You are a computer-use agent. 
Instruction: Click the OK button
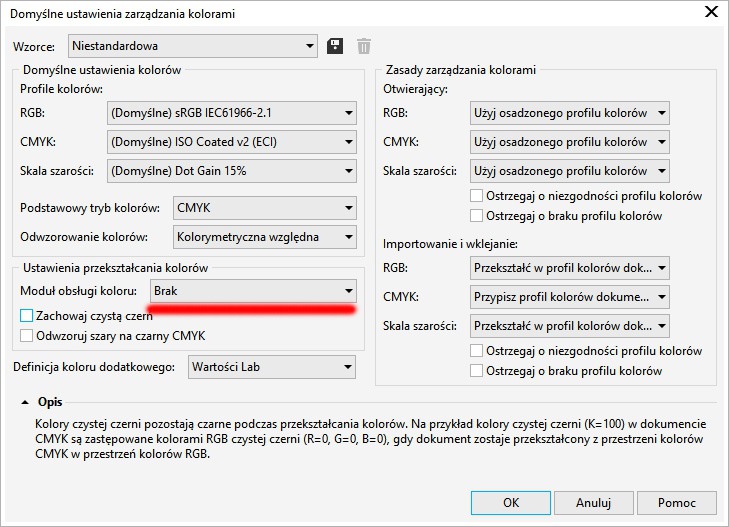click(x=511, y=502)
